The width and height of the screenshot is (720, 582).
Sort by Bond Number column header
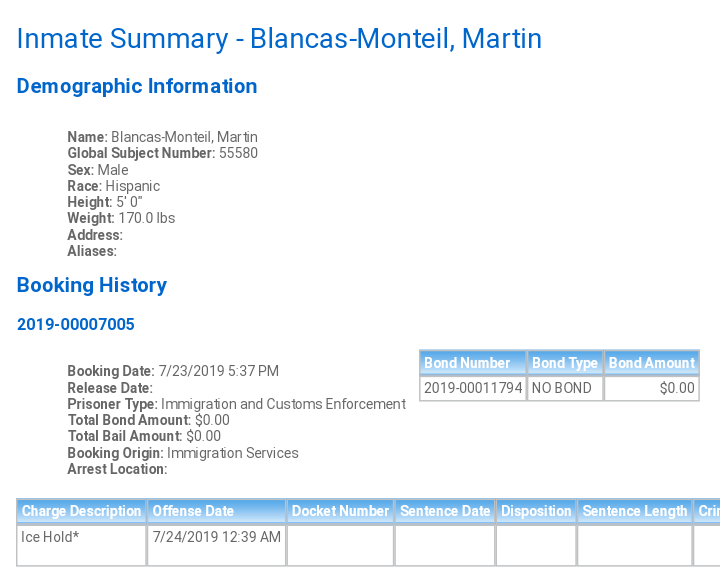(x=473, y=363)
